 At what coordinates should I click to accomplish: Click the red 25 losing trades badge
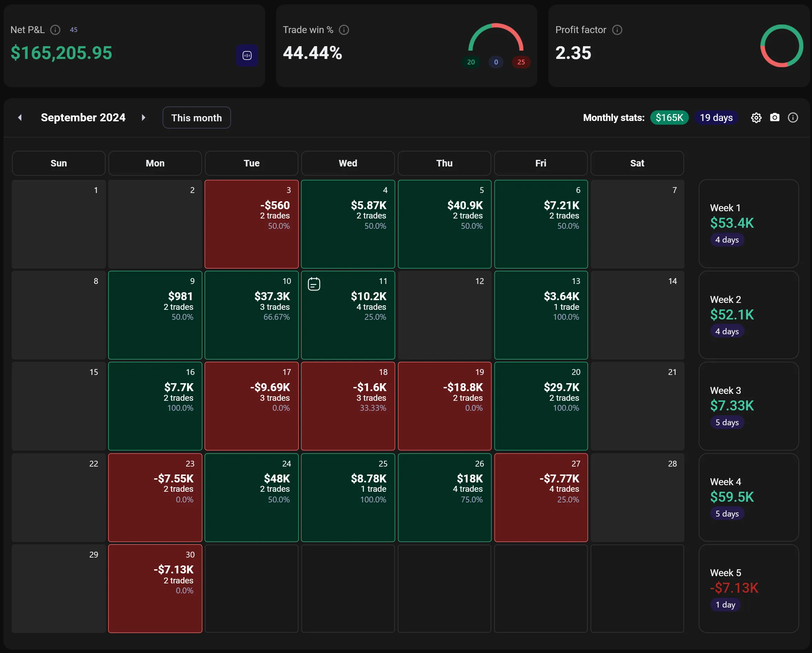coord(521,62)
